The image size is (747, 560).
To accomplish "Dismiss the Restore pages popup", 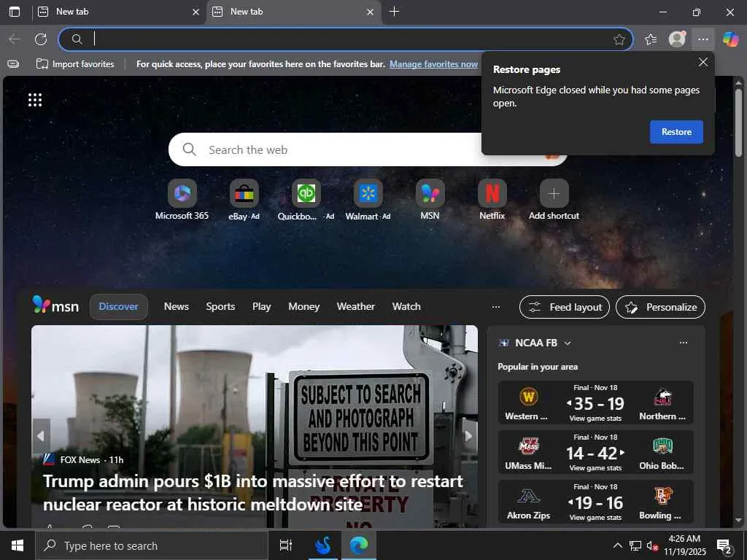I will click(x=703, y=63).
